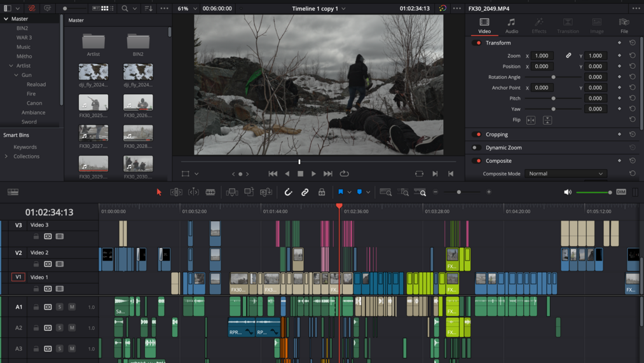This screenshot has height=363, width=644.
Task: Toggle timeline snapping magnet icon
Action: click(x=288, y=192)
